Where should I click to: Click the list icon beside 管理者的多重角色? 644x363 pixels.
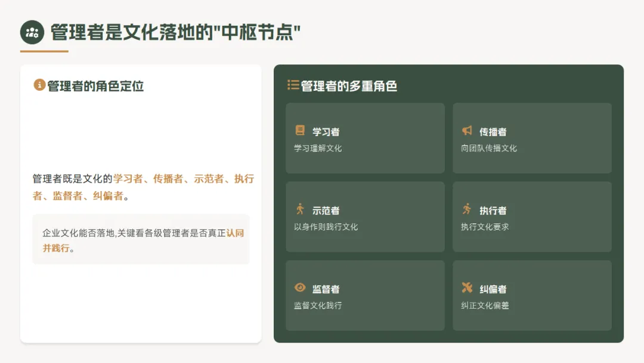(293, 85)
